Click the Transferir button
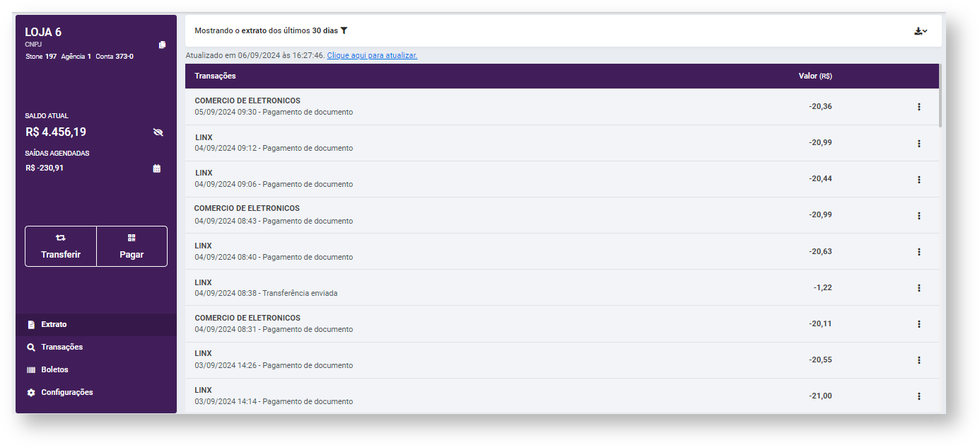 [x=61, y=246]
